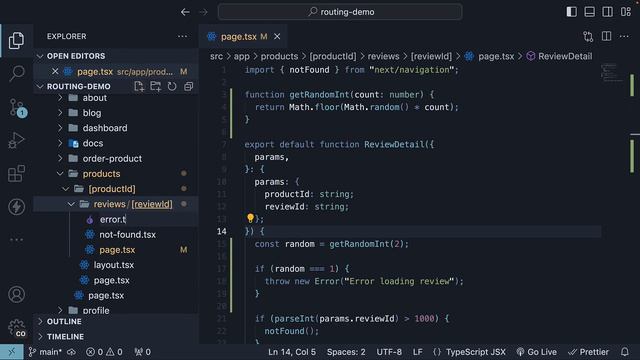
Task: Open modified page.tsx under reviews/[reviewId]
Action: pos(116,250)
